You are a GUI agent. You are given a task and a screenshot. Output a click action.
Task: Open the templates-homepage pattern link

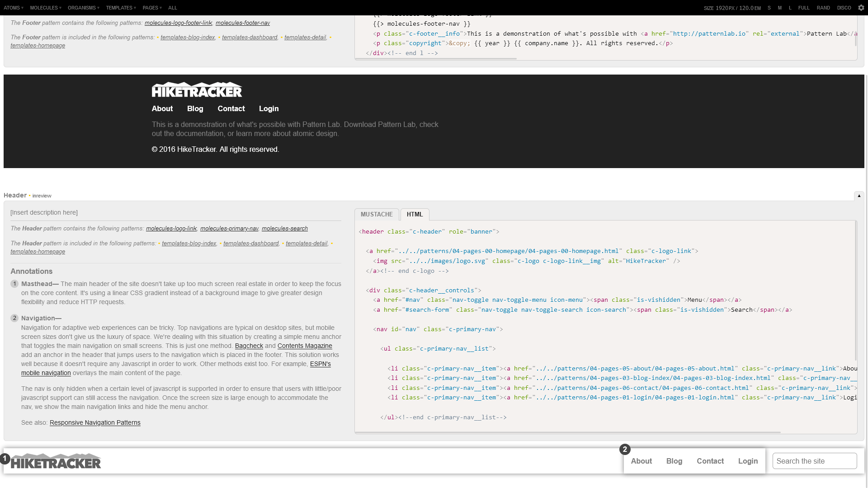point(38,252)
